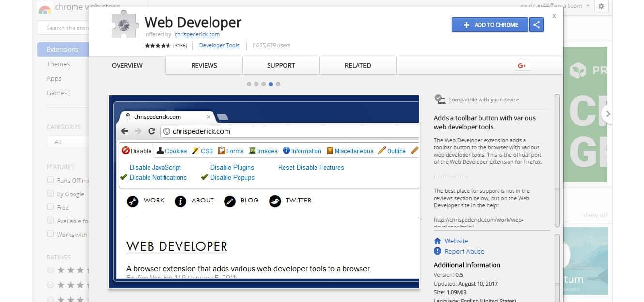The height and width of the screenshot is (302, 644).
Task: Enable the By Google filter checkbox
Action: (x=50, y=193)
